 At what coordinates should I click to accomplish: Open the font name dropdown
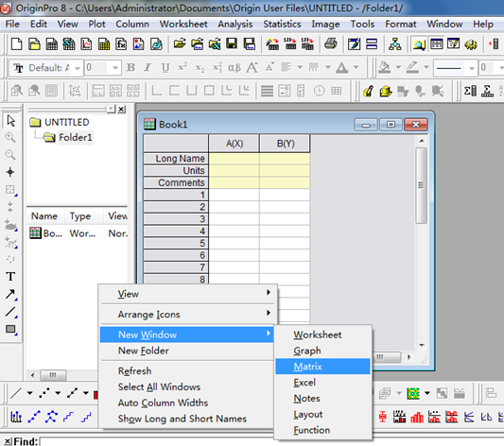click(78, 68)
